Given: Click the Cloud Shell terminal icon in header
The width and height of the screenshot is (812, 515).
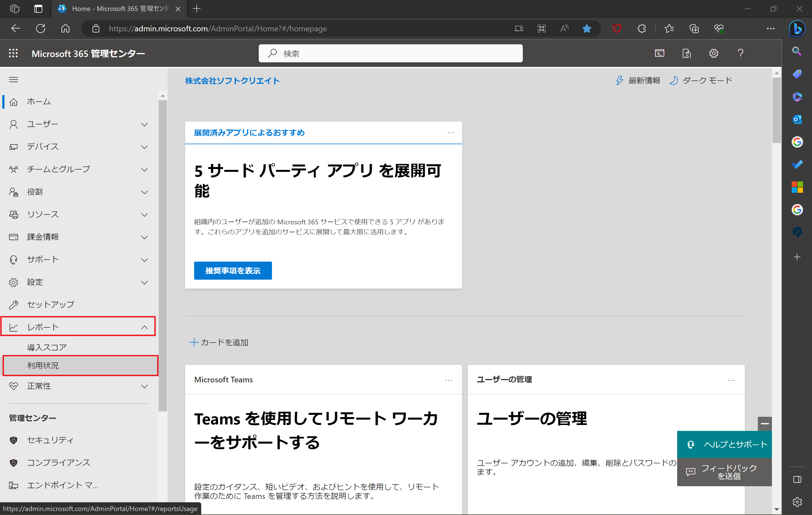Looking at the screenshot, I should pos(659,53).
